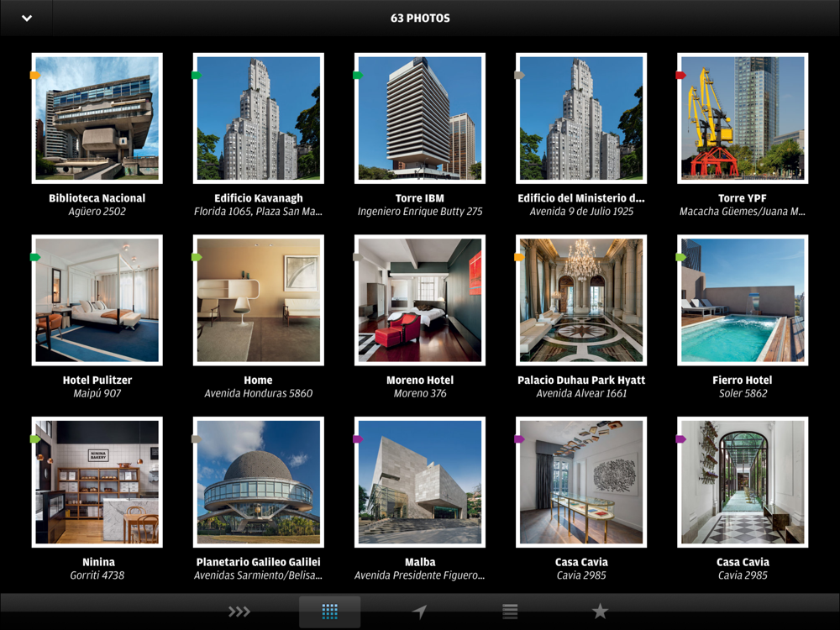Open the triple-arrow slideshow icon

pos(239,612)
